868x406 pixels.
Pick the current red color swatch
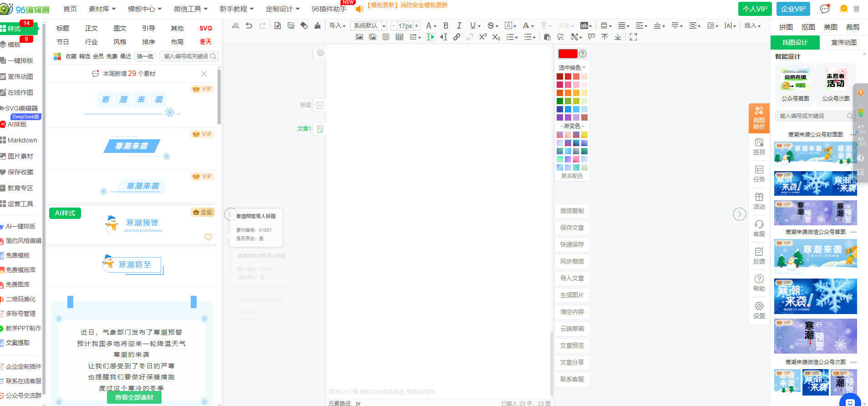coord(568,54)
